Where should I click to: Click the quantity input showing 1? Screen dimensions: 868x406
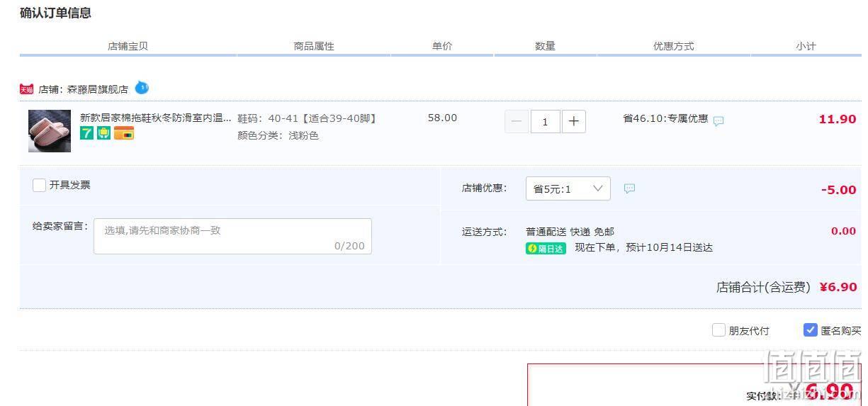(545, 121)
